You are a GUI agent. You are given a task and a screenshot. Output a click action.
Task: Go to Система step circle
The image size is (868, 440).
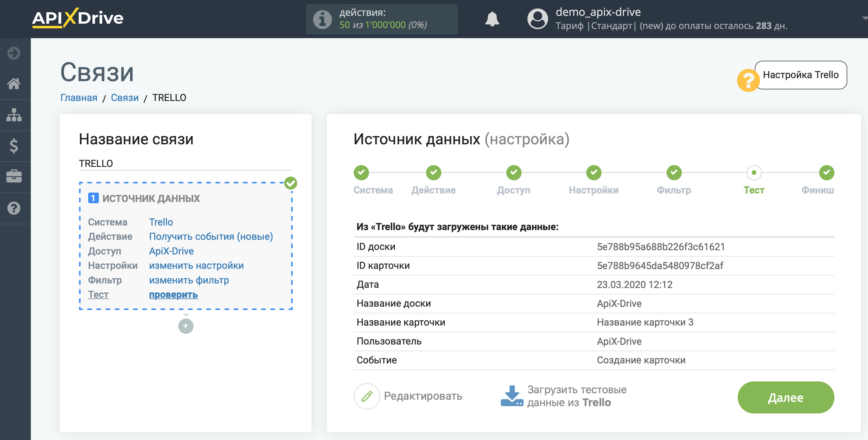[361, 172]
